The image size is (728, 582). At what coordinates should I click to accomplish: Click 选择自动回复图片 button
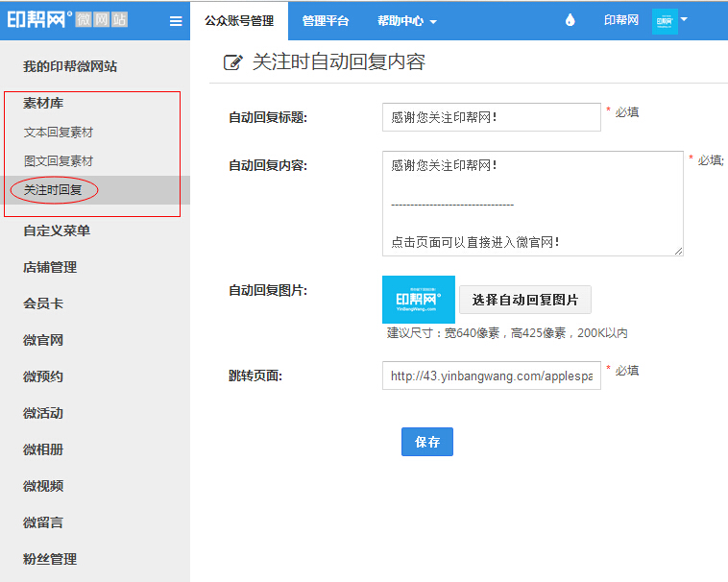click(x=525, y=300)
